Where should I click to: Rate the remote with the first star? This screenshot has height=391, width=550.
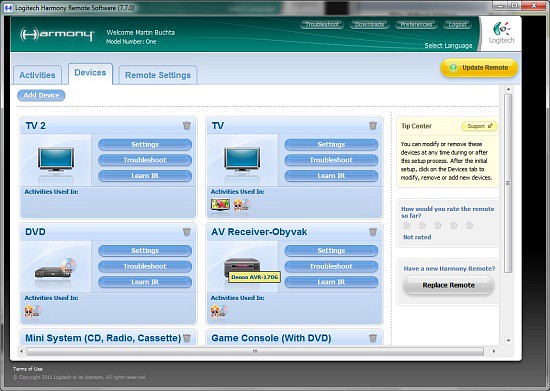(x=406, y=225)
